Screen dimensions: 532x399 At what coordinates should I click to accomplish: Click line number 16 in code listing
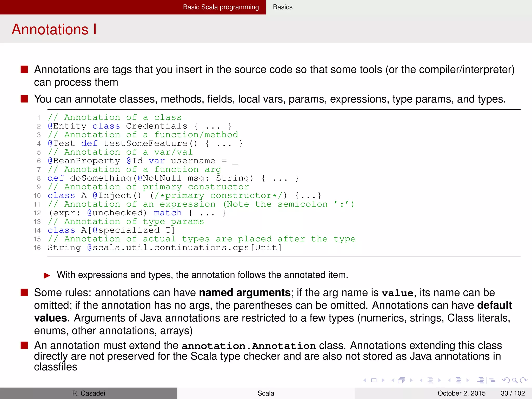click(x=37, y=248)
